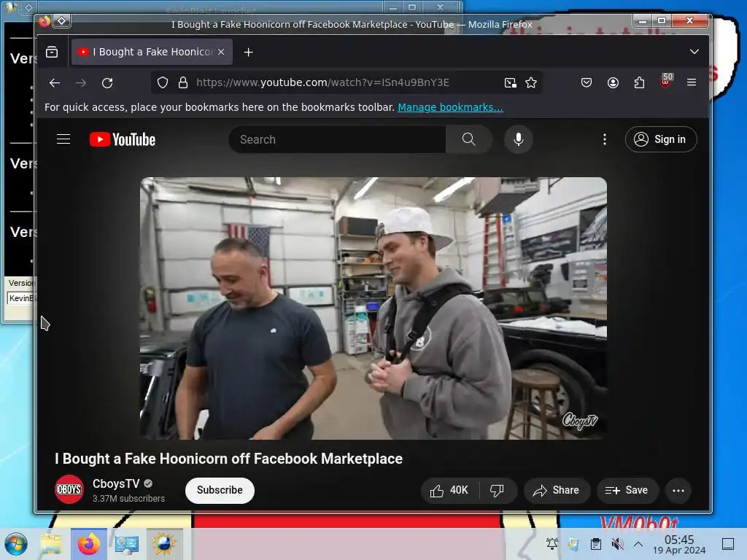Open CboysTV channel avatar
The height and width of the screenshot is (560, 747).
(69, 489)
